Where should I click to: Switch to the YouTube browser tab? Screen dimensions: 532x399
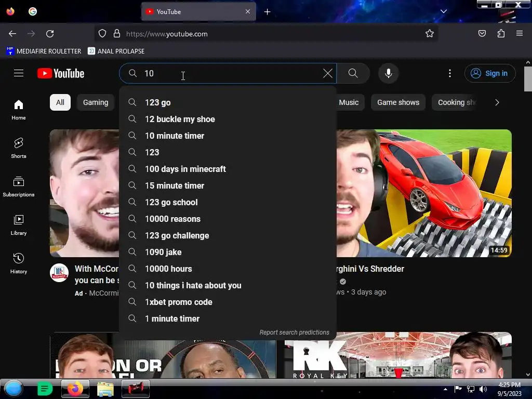[x=198, y=12]
